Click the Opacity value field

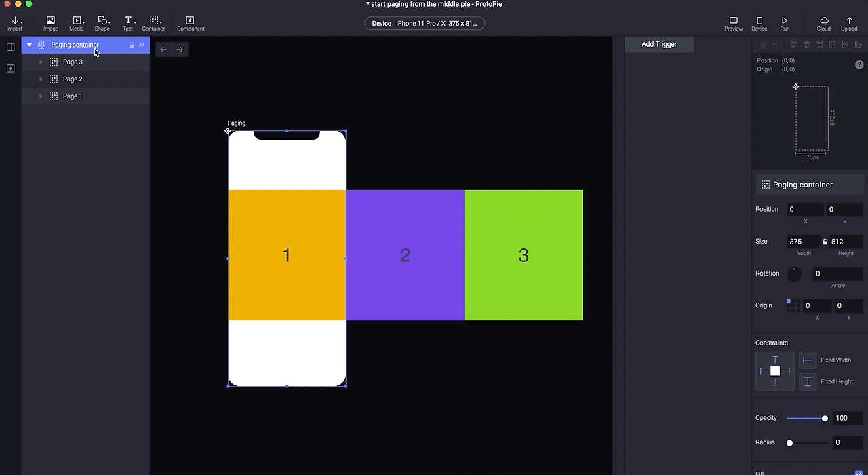(x=848, y=418)
